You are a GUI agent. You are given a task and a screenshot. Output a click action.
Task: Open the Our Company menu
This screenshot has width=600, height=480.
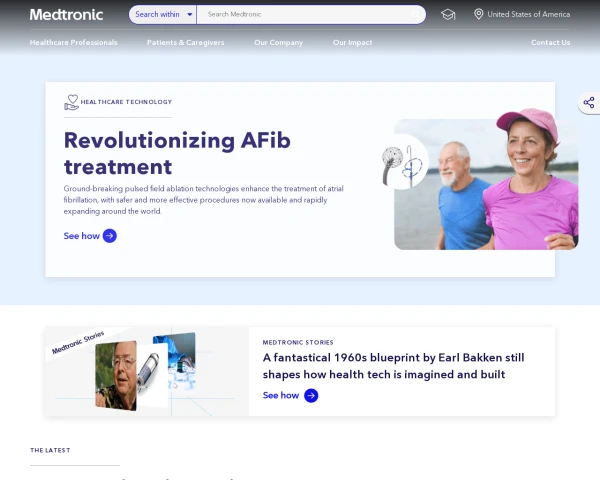(279, 42)
